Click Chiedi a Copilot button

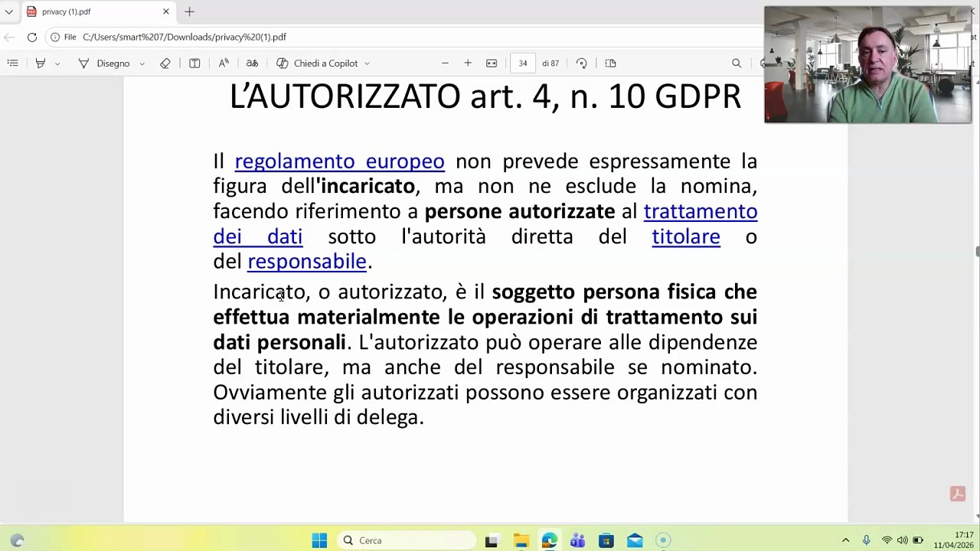pos(317,63)
